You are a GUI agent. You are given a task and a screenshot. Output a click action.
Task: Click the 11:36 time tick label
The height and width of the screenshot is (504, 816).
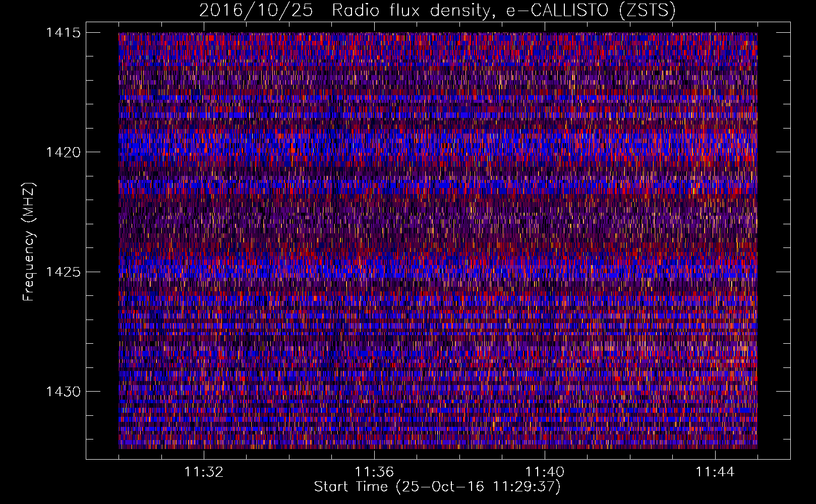tap(374, 472)
